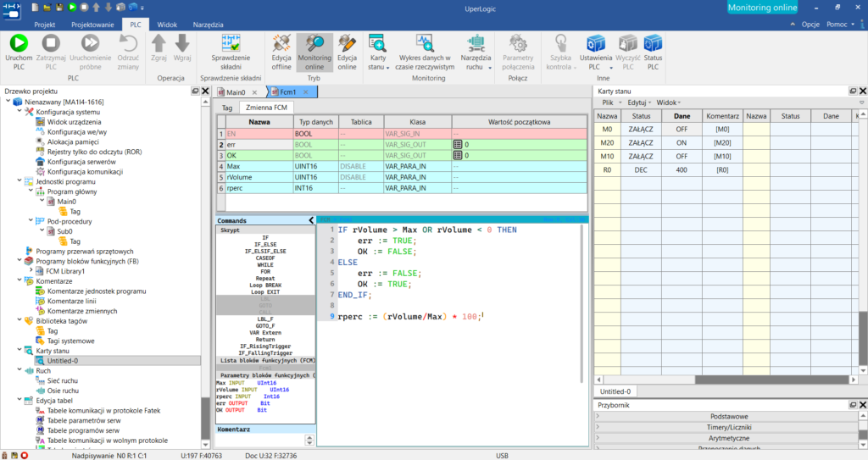
Task: Open the Widok ribbon tab
Action: pyautogui.click(x=167, y=25)
